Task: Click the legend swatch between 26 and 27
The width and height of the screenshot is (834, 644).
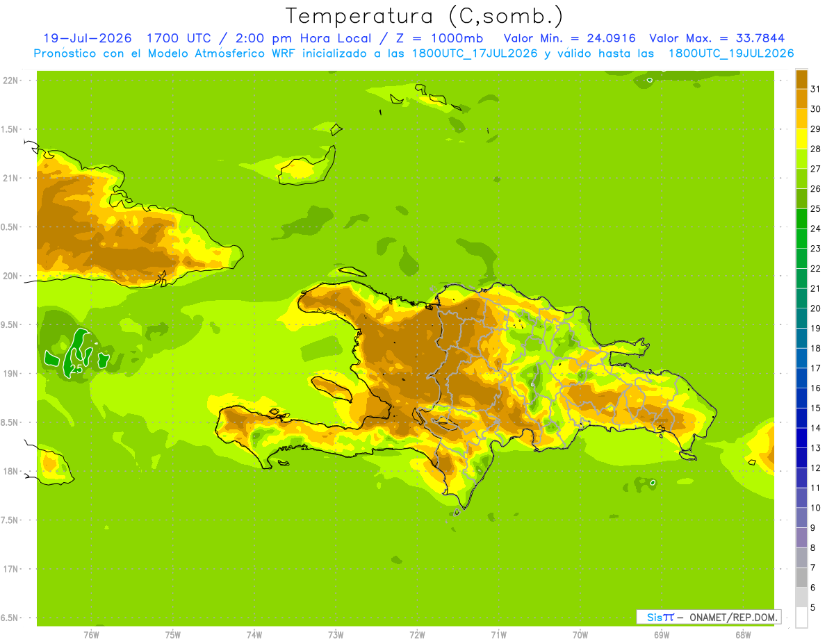Action: [x=801, y=179]
